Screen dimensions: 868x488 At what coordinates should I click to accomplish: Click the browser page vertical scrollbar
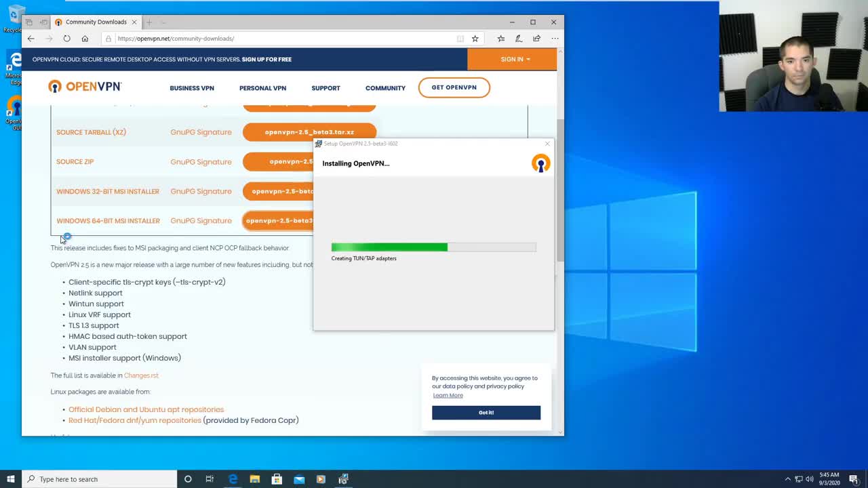[x=560, y=190]
